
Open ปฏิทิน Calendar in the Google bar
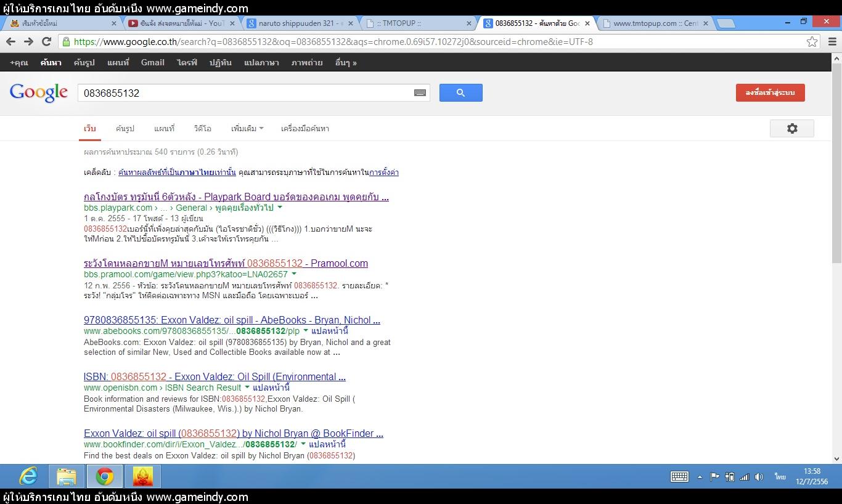[220, 62]
